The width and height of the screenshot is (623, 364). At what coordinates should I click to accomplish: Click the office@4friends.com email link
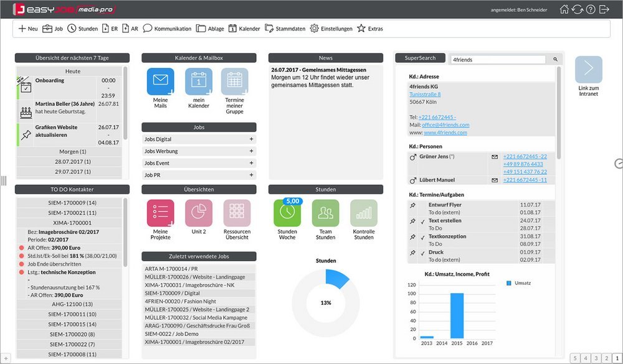click(445, 124)
